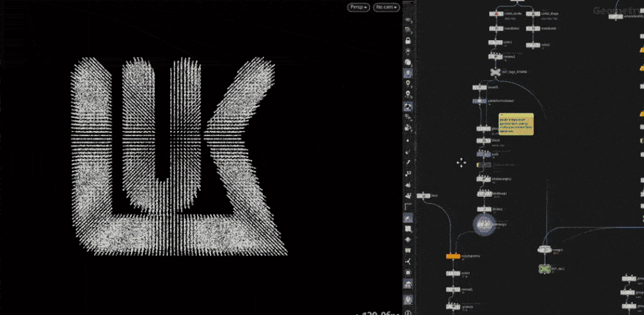
Task: Select the white X-shaped out_logo null node
Action: click(496, 72)
